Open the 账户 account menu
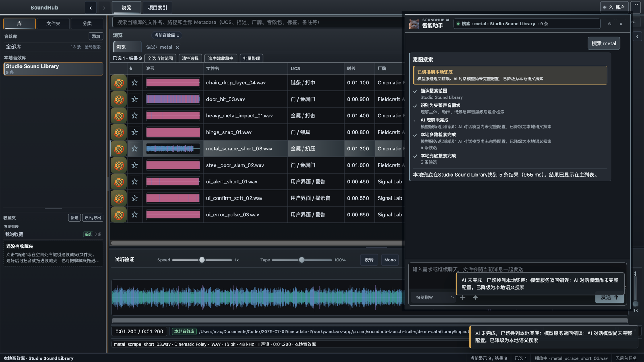 coord(614,7)
